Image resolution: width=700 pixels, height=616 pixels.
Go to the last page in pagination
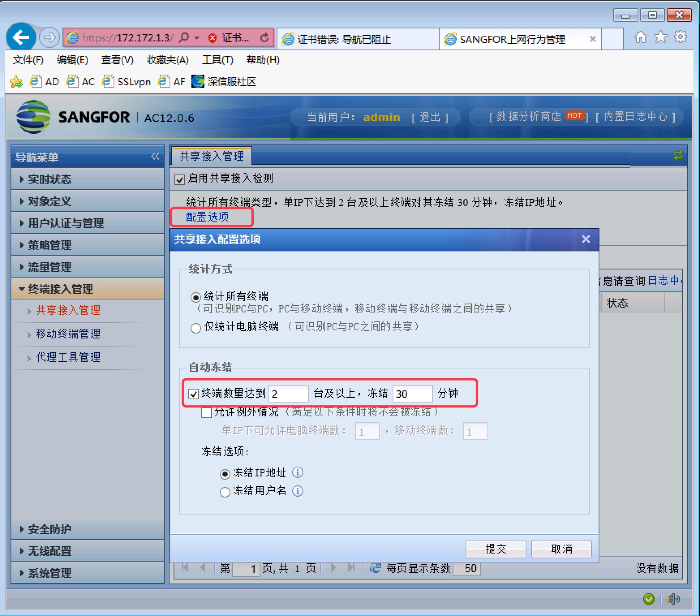351,568
